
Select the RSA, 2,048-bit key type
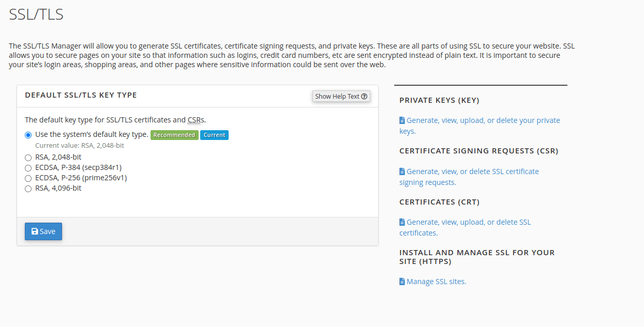click(28, 157)
